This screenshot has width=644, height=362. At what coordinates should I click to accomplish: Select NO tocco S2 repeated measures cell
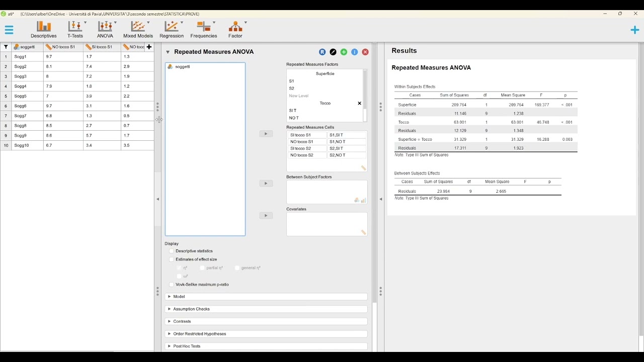307,155
